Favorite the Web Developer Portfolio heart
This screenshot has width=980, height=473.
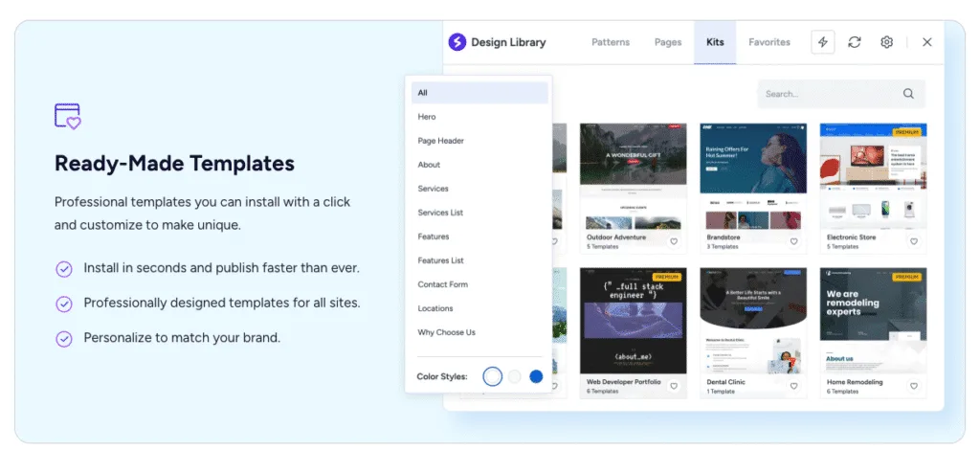[674, 386]
